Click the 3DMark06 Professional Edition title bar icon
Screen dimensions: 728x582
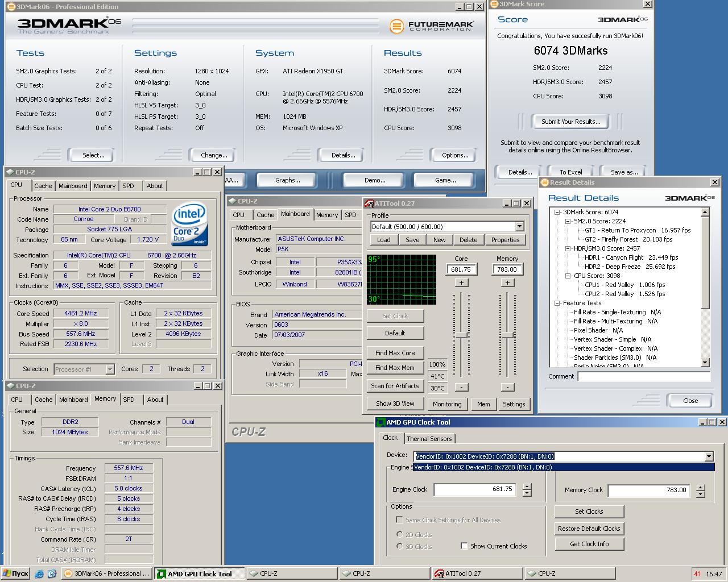tap(11, 7)
